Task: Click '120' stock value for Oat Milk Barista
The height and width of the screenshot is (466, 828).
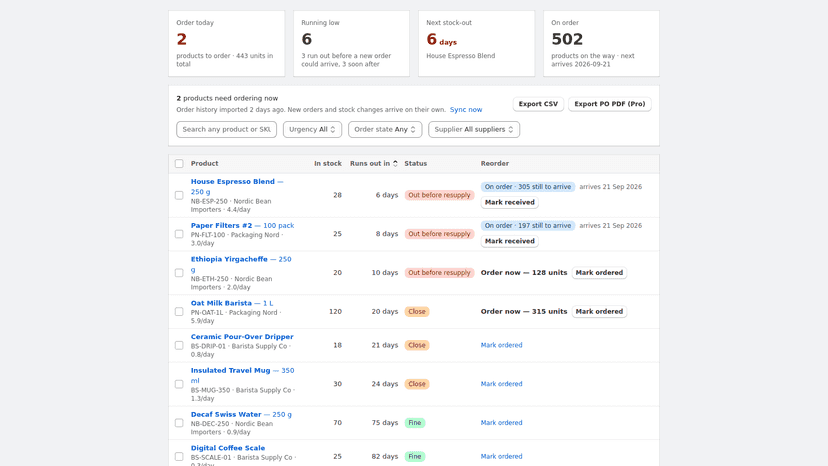Action: pos(335,312)
